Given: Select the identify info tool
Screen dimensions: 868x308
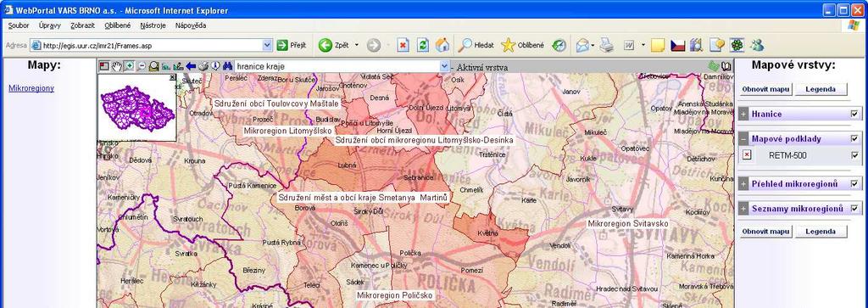Looking at the screenshot, I should pos(215,66).
